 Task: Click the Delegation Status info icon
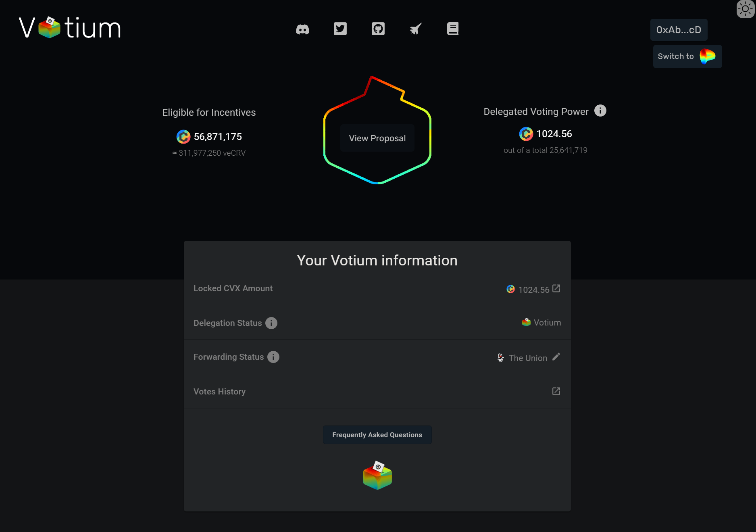point(271,323)
